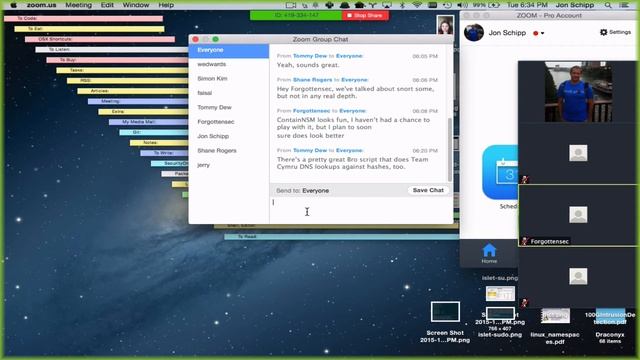Viewport: 640px width, 360px height.
Task: Click the "To Eat:" yellow bar
Action: (89, 29)
